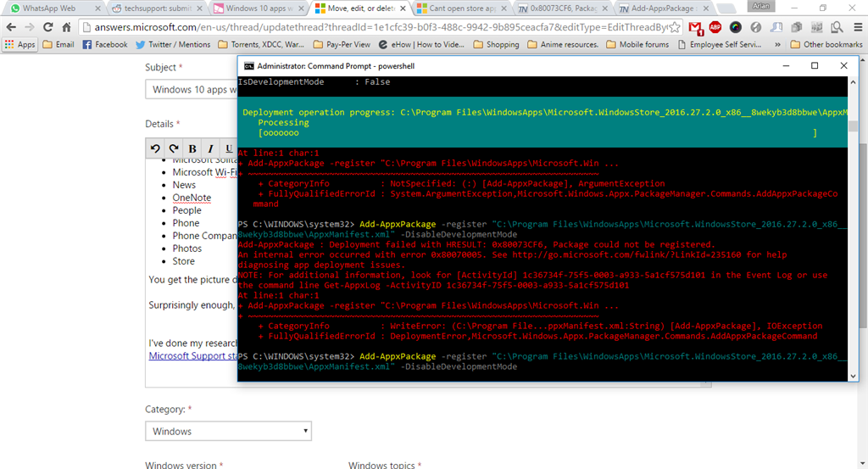
Task: Open the Pay-Per View bookmarks folder
Action: pyautogui.click(x=342, y=44)
